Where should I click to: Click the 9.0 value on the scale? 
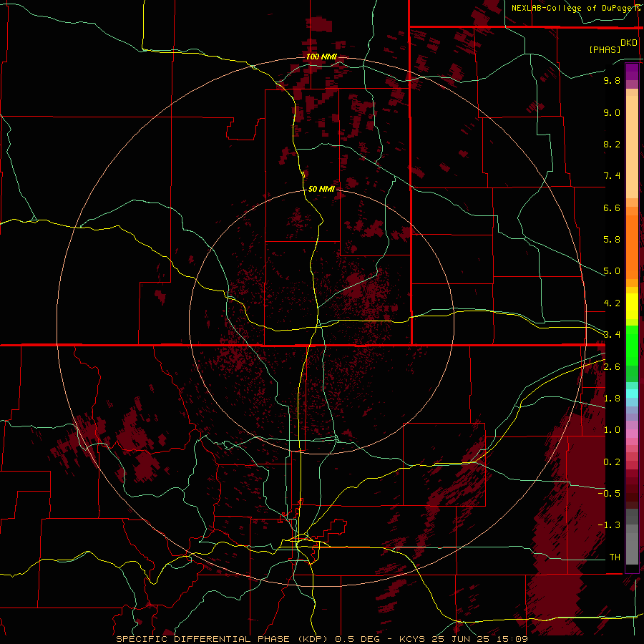(x=612, y=112)
